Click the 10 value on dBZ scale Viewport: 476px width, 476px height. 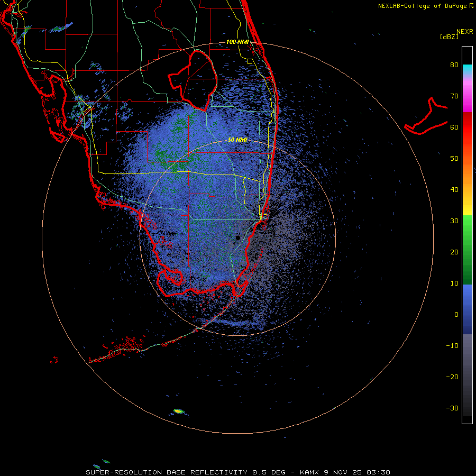click(x=454, y=283)
